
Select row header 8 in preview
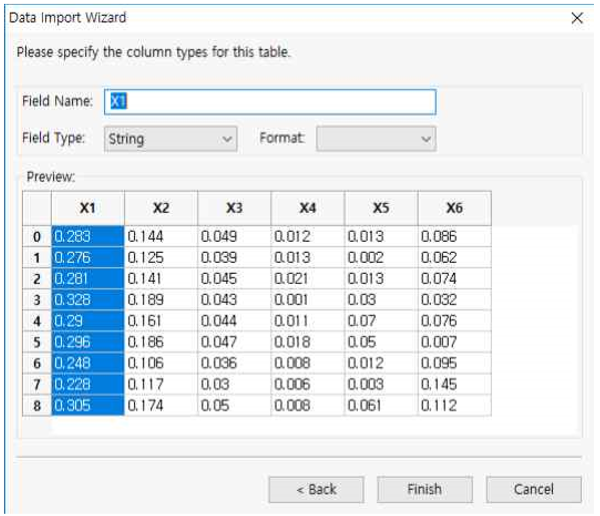[37, 406]
